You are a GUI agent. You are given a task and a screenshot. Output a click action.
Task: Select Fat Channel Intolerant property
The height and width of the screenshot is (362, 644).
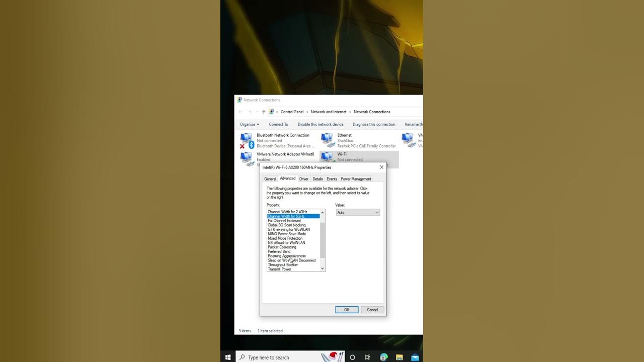293,221
